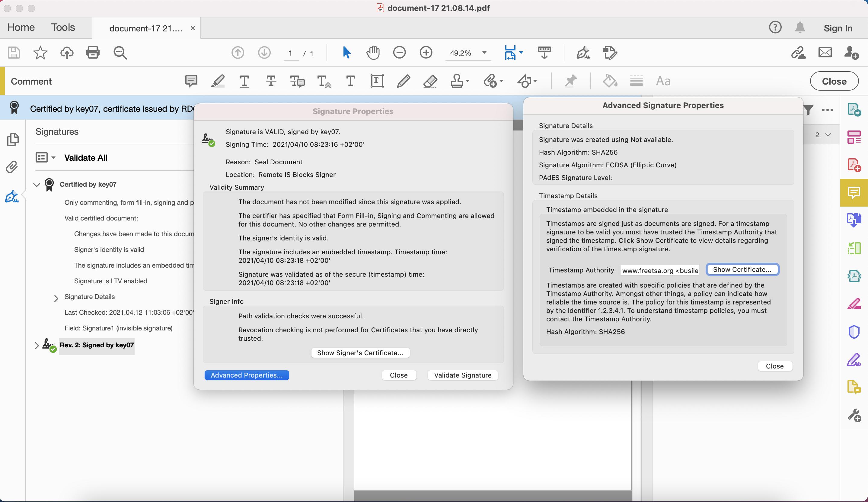The image size is (868, 502).
Task: Select the Pencil drawing tool
Action: [403, 81]
